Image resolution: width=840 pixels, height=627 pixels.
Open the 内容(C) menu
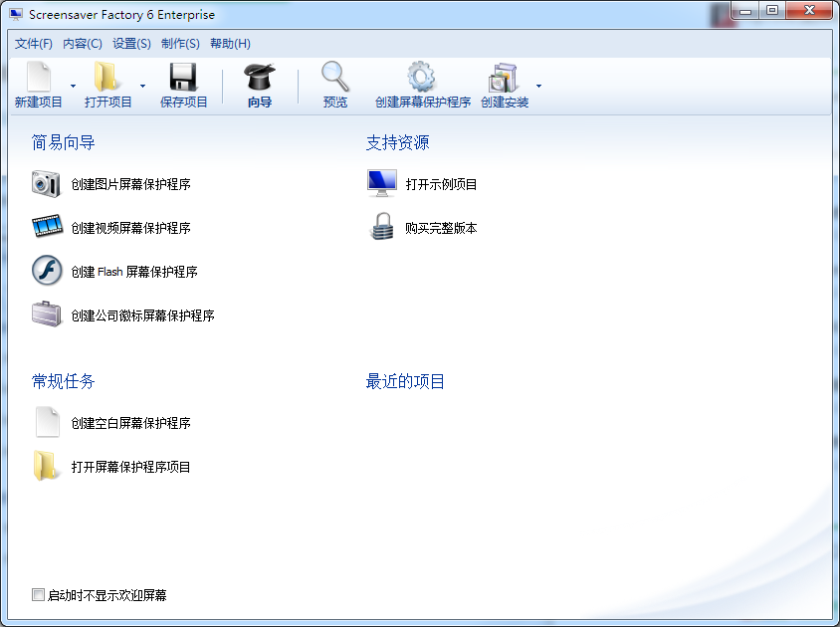pos(83,44)
